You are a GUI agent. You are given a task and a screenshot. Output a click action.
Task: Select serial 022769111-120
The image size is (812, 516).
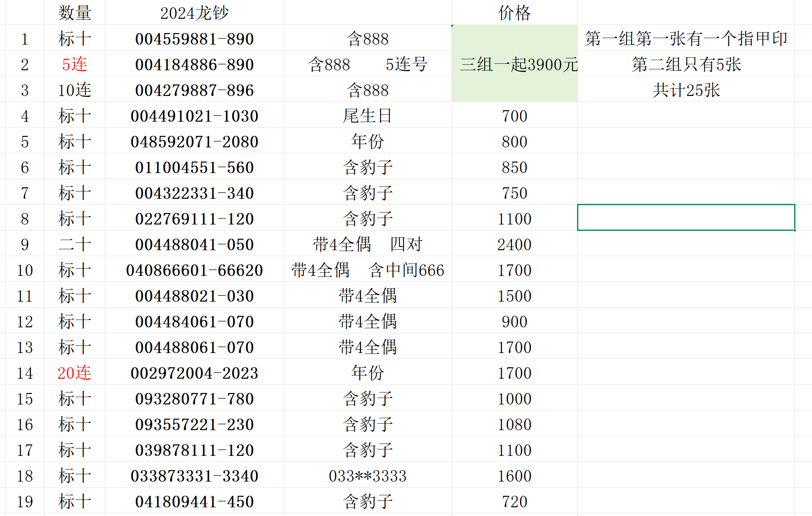(x=194, y=219)
